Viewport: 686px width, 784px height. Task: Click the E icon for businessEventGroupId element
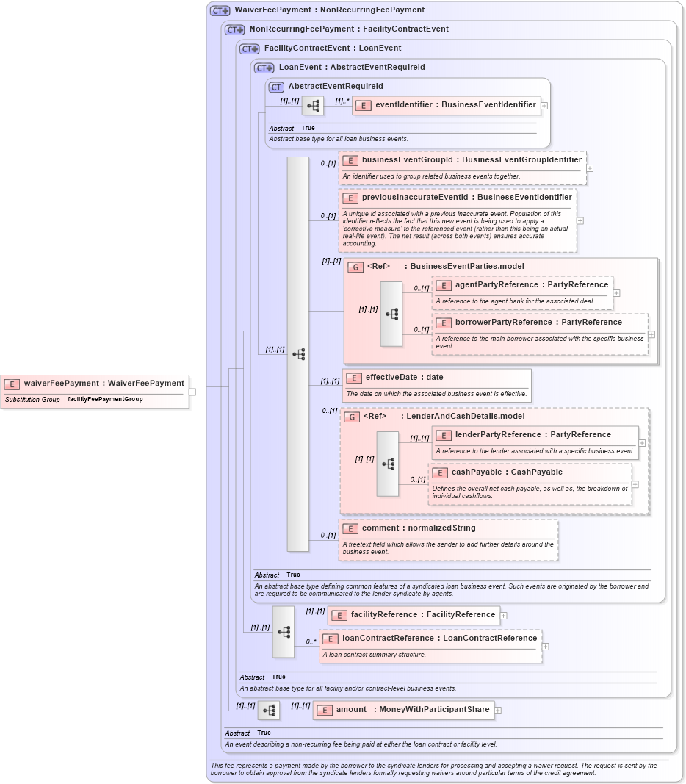click(350, 159)
